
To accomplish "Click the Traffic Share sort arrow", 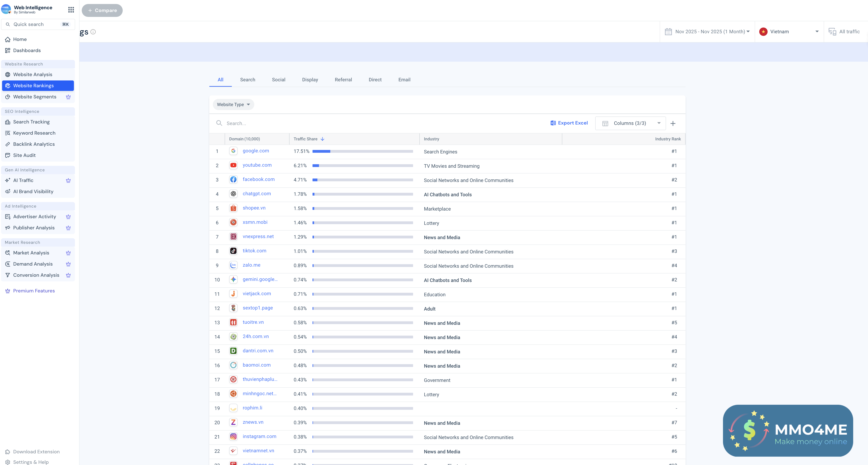I will [322, 139].
